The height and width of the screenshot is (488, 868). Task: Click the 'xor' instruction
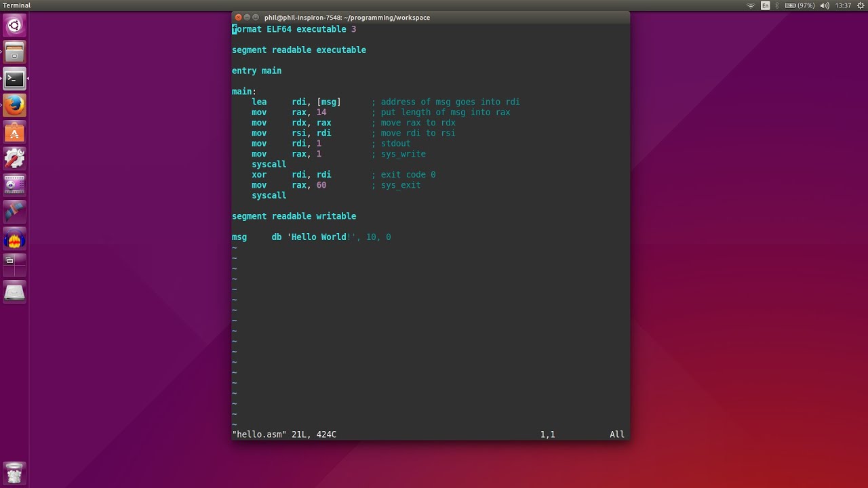pos(259,175)
